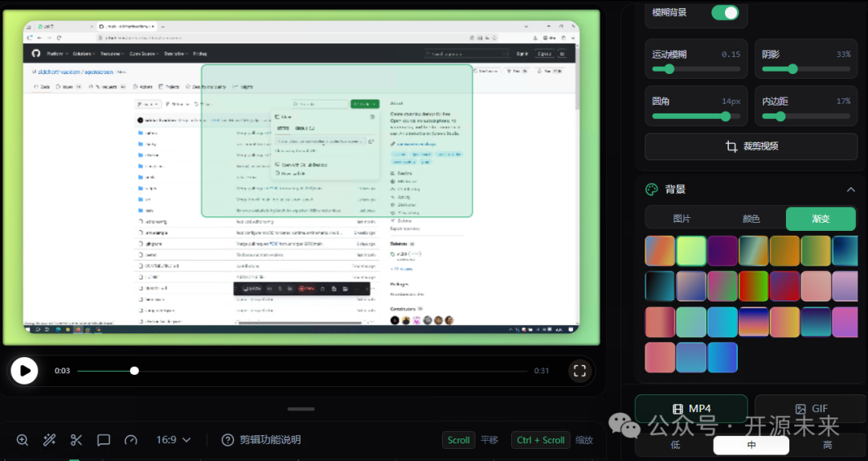Pick the sunset purple-orange gradient swatch
This screenshot has width=868, height=461.
(753, 321)
